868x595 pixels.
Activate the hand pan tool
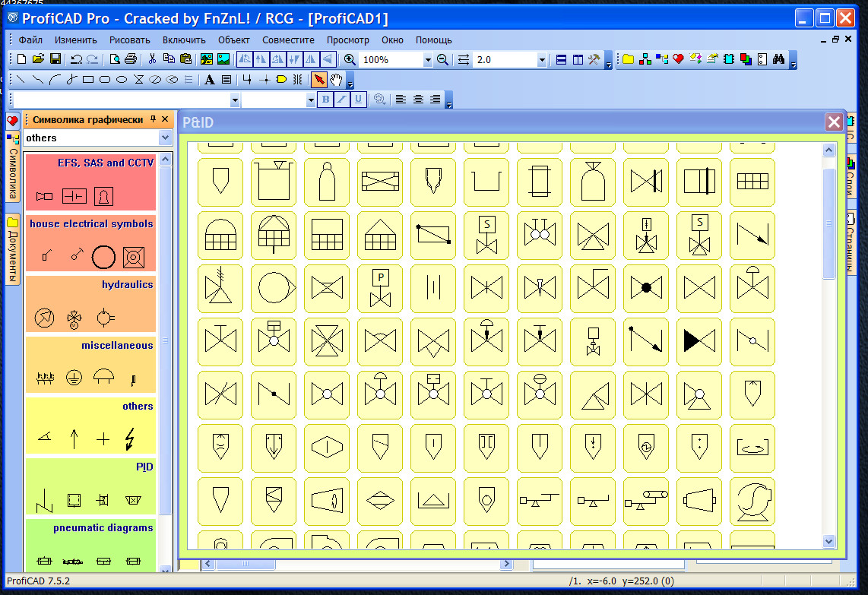point(336,80)
